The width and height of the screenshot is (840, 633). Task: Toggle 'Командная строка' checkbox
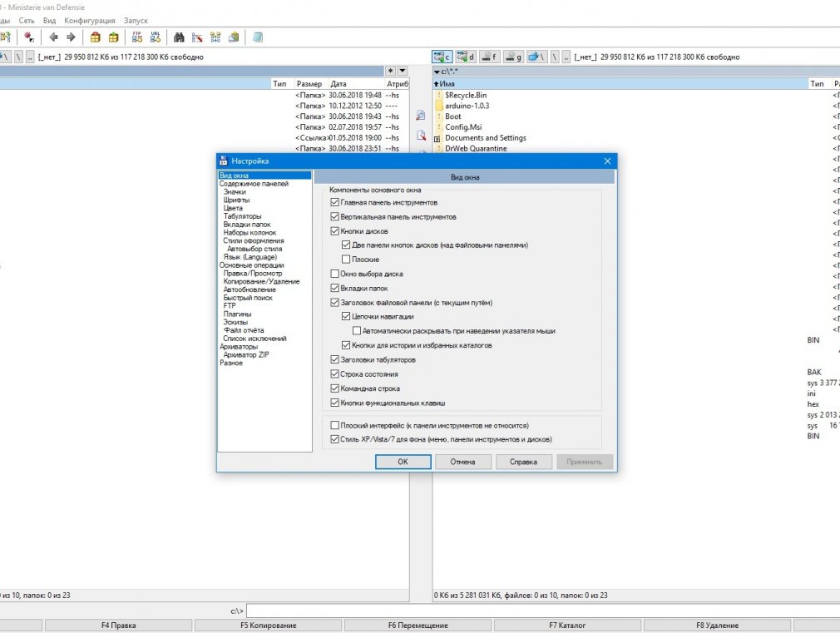(335, 388)
